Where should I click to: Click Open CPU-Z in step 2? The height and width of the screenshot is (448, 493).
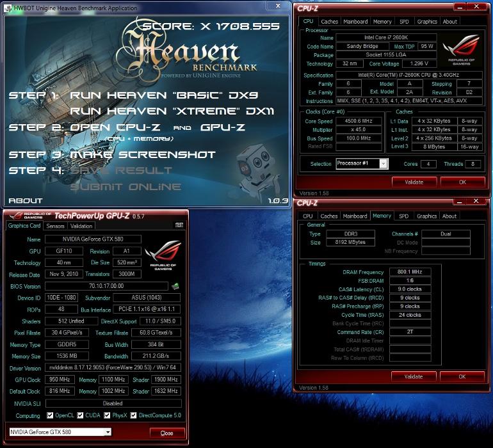pyautogui.click(x=115, y=127)
